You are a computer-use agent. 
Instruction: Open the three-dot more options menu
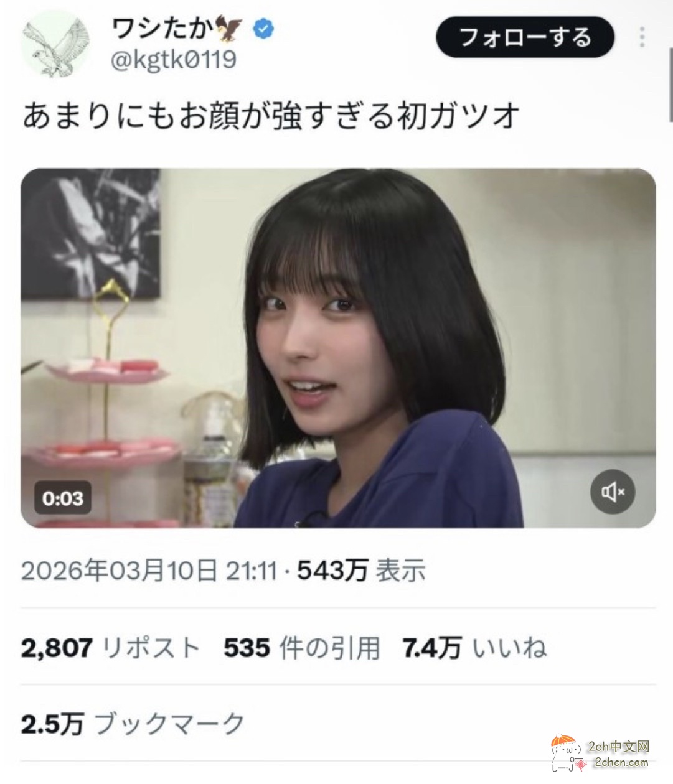pyautogui.click(x=642, y=37)
